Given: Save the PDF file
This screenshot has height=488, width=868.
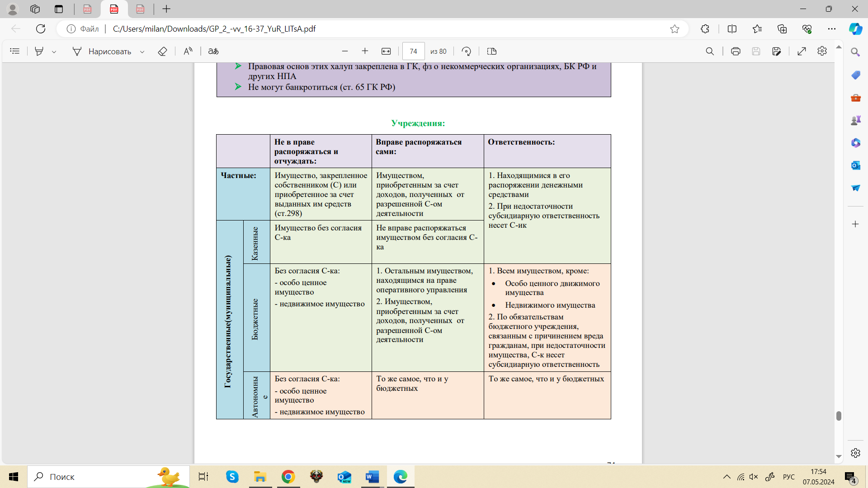Looking at the screenshot, I should [756, 52].
